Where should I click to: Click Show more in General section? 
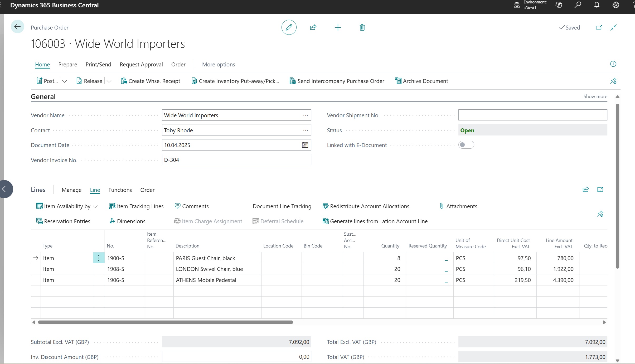[x=595, y=96]
